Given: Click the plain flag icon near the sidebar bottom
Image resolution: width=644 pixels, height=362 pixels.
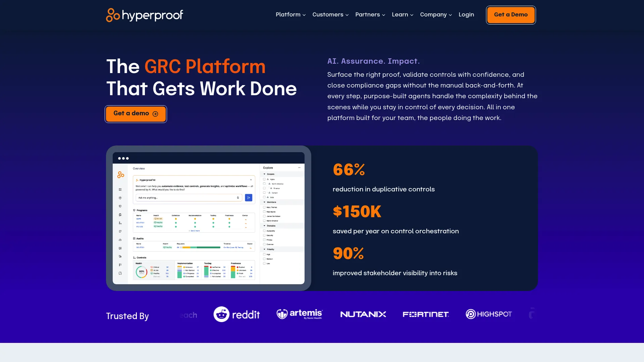Looking at the screenshot, I should point(120,265).
